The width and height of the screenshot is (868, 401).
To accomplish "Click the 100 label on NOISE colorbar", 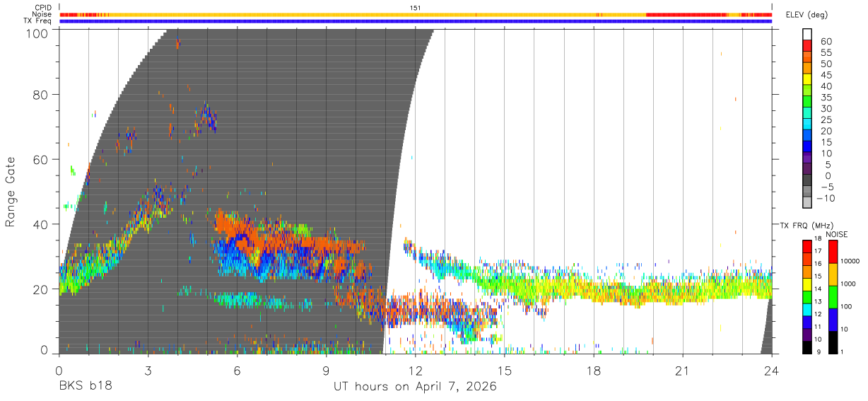I will point(846,306).
